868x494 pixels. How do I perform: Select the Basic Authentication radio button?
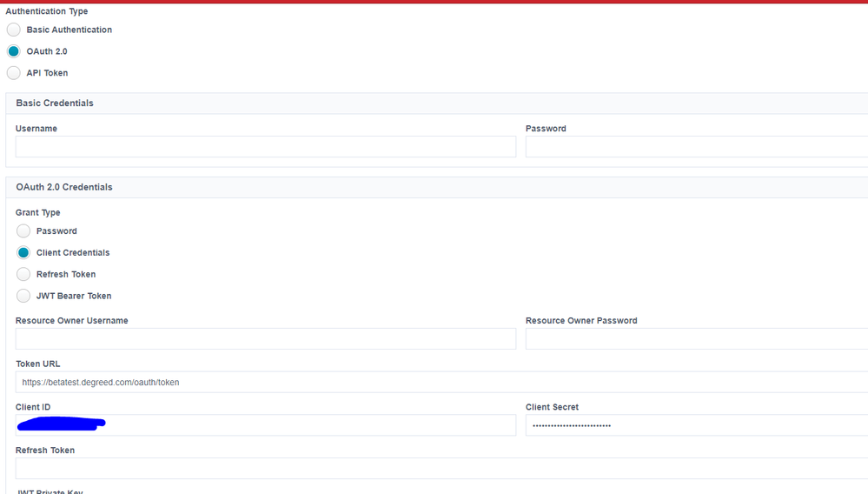14,30
